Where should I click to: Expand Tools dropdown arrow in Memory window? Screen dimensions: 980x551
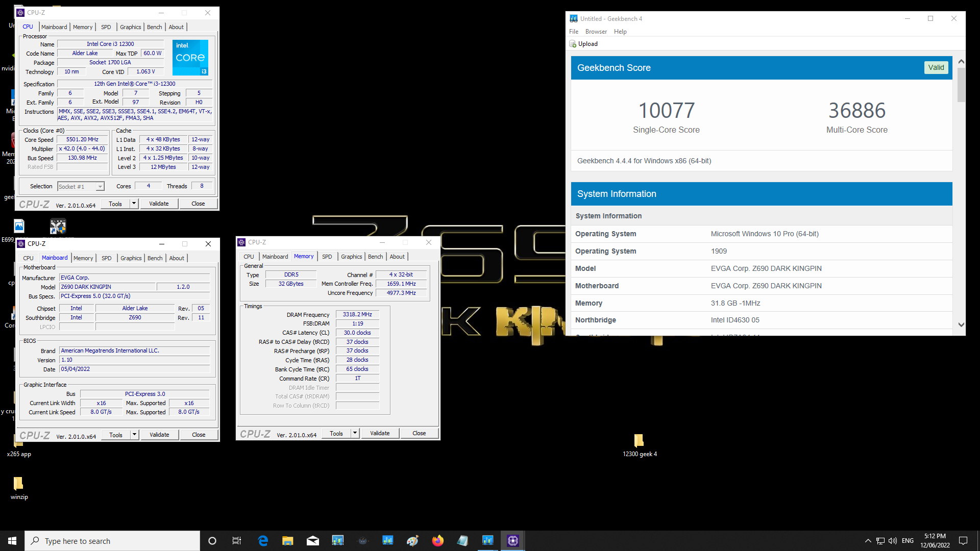point(355,433)
